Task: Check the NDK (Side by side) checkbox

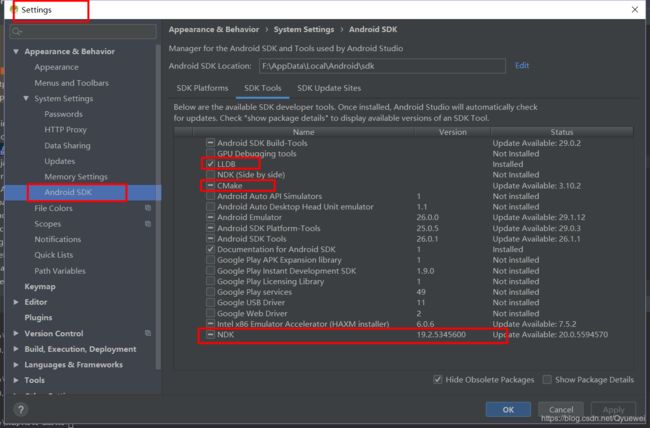Action: [x=211, y=175]
